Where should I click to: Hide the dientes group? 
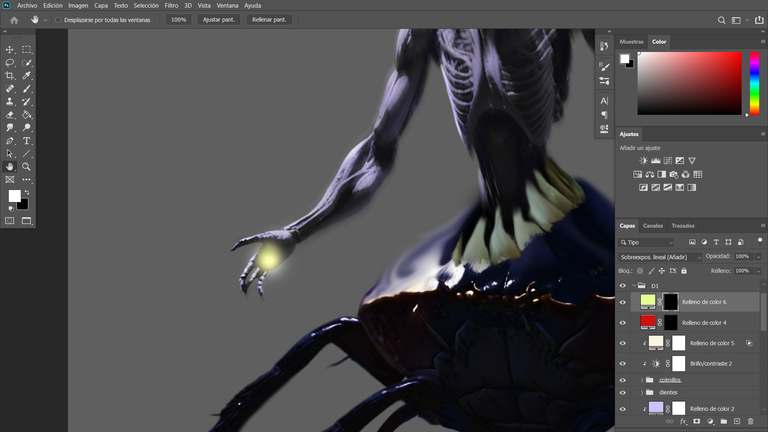[623, 392]
